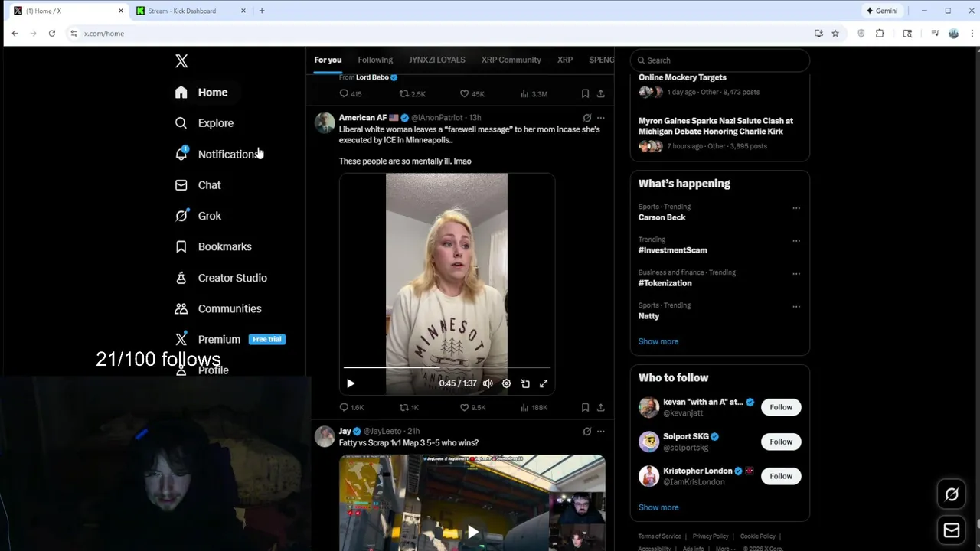The width and height of the screenshot is (980, 551).
Task: Open Communities in the sidebar
Action: pyautogui.click(x=218, y=308)
